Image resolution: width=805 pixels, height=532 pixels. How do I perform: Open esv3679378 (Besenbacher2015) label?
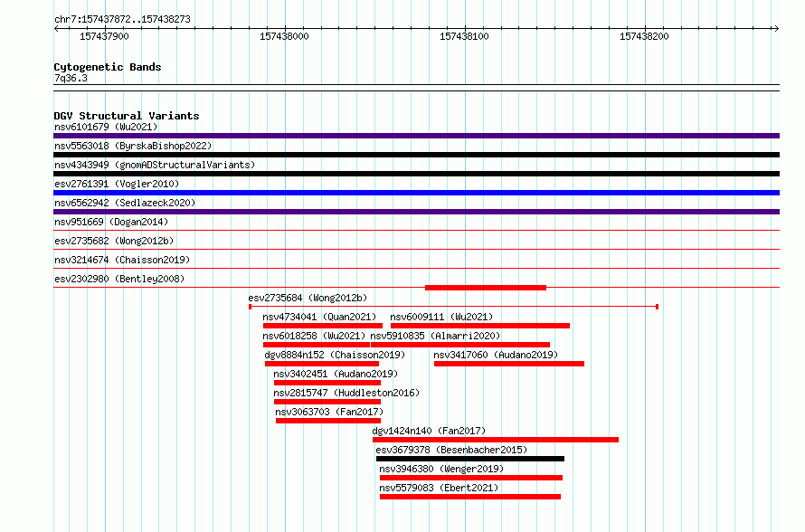click(451, 450)
